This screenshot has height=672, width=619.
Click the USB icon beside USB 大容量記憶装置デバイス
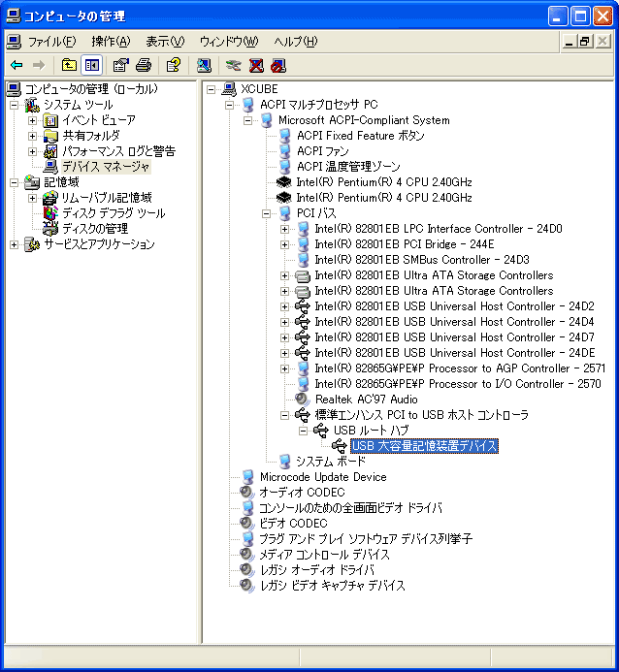click(x=339, y=446)
